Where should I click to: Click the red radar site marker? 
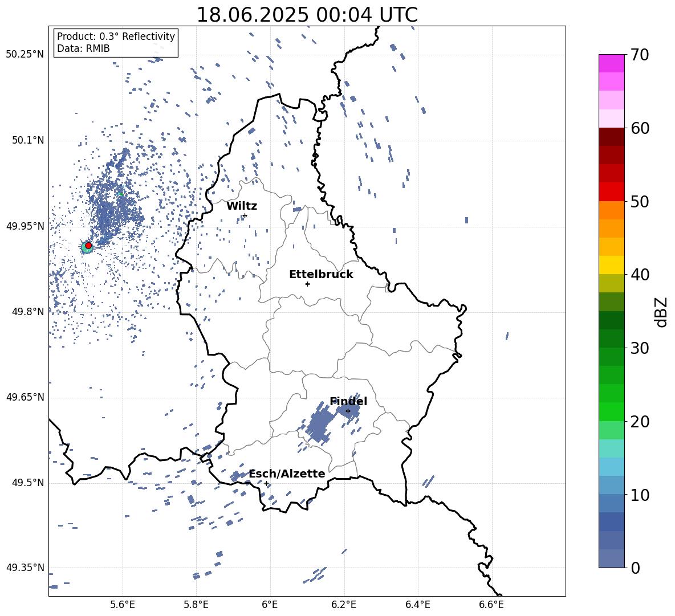coord(88,245)
